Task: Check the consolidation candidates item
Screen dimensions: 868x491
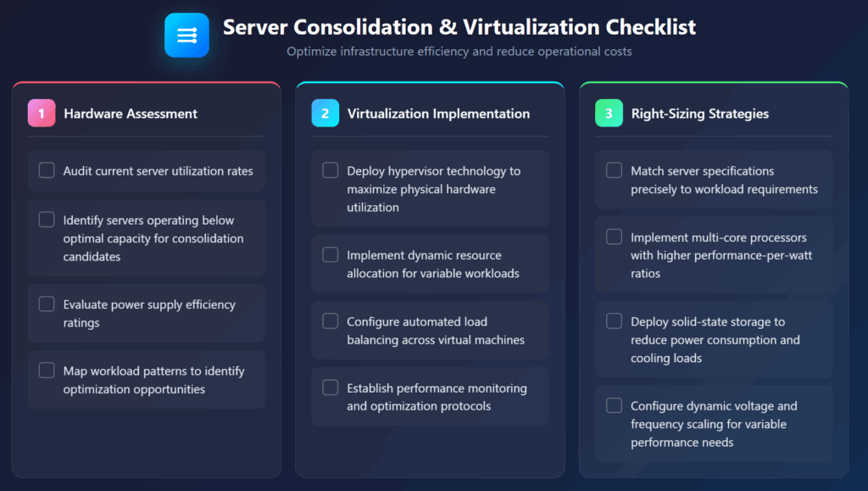Action: pos(47,220)
